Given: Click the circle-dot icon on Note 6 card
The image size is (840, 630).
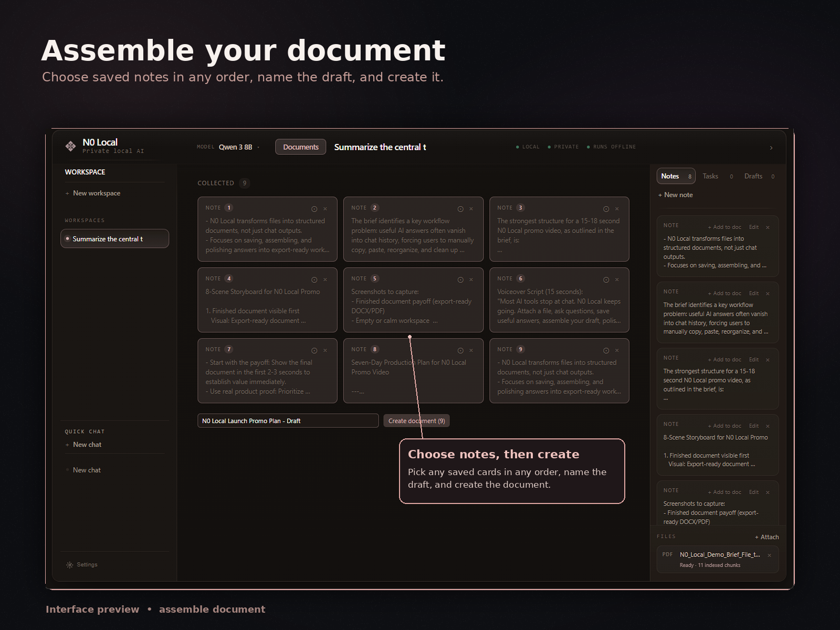Looking at the screenshot, I should (x=606, y=280).
